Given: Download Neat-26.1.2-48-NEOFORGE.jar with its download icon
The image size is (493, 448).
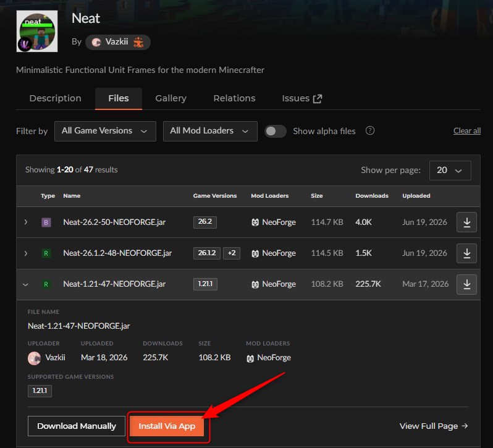Looking at the screenshot, I should [x=466, y=253].
